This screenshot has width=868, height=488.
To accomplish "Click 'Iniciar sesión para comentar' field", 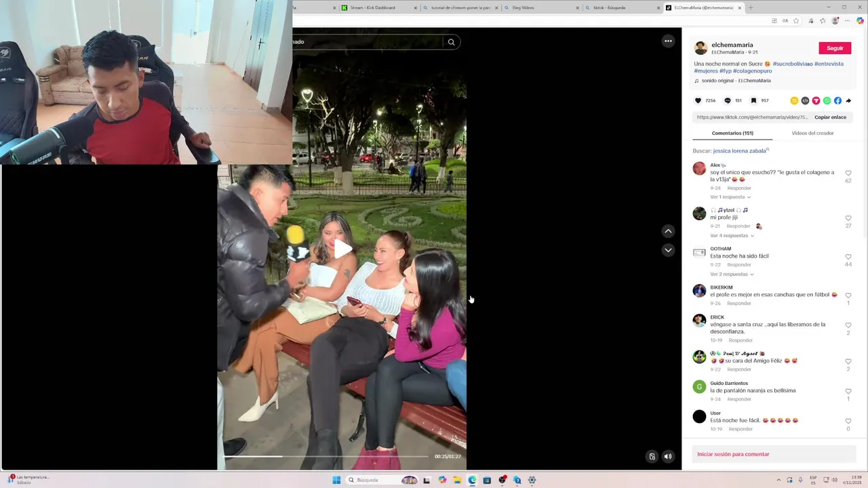I will pos(772,454).
